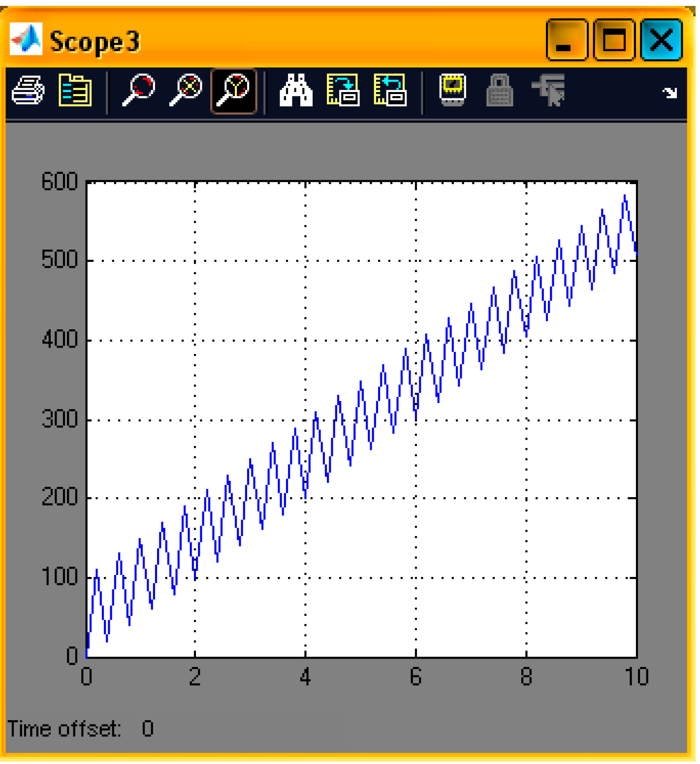Close the Scope3 window
The height and width of the screenshot is (764, 700).
[x=661, y=40]
